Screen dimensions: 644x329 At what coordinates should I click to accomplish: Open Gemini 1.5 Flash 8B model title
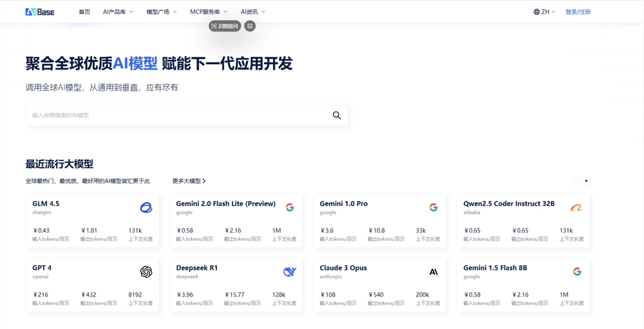[495, 268]
